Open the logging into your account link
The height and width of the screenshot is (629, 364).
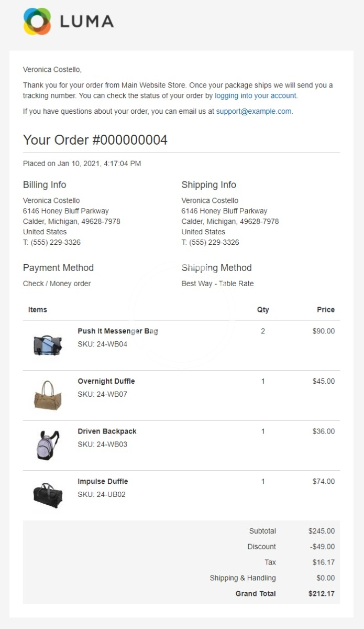256,96
